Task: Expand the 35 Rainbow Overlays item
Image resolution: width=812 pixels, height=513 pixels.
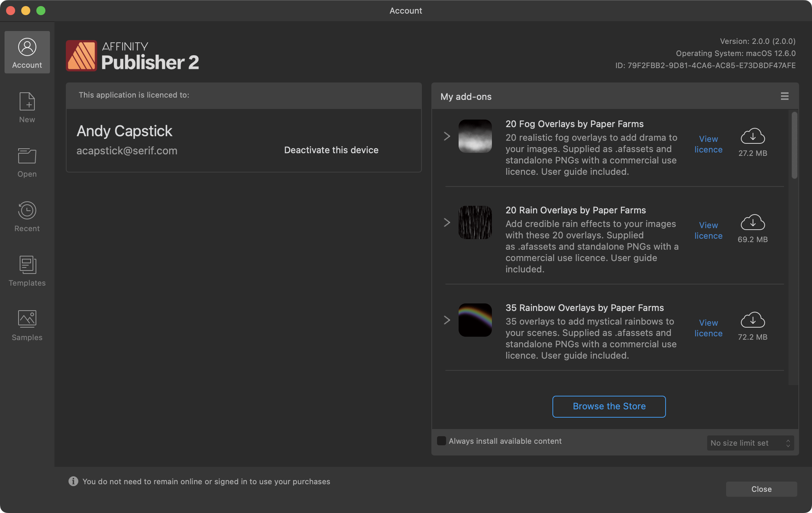Action: click(x=447, y=319)
